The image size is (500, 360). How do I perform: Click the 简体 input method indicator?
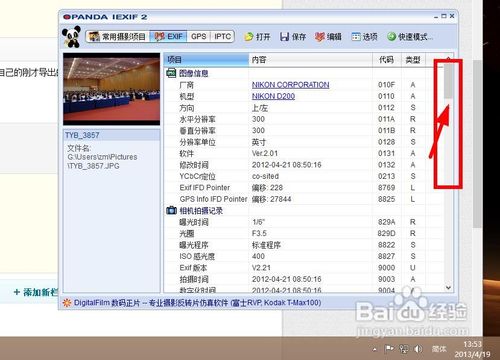(x=439, y=349)
